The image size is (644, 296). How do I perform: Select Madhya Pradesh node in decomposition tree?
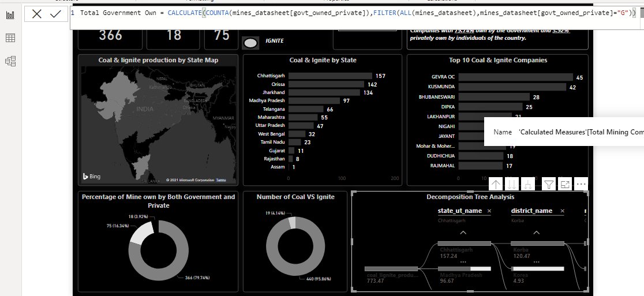pyautogui.click(x=464, y=269)
